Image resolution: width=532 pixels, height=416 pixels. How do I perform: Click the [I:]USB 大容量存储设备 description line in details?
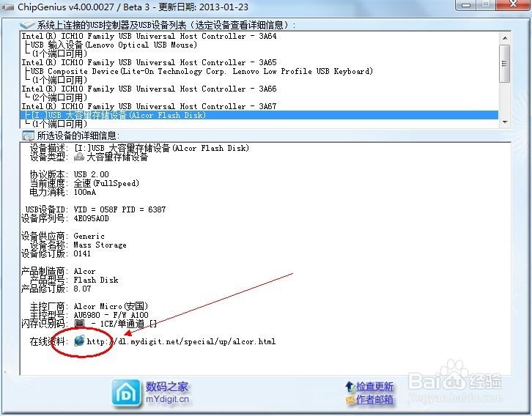pos(161,148)
